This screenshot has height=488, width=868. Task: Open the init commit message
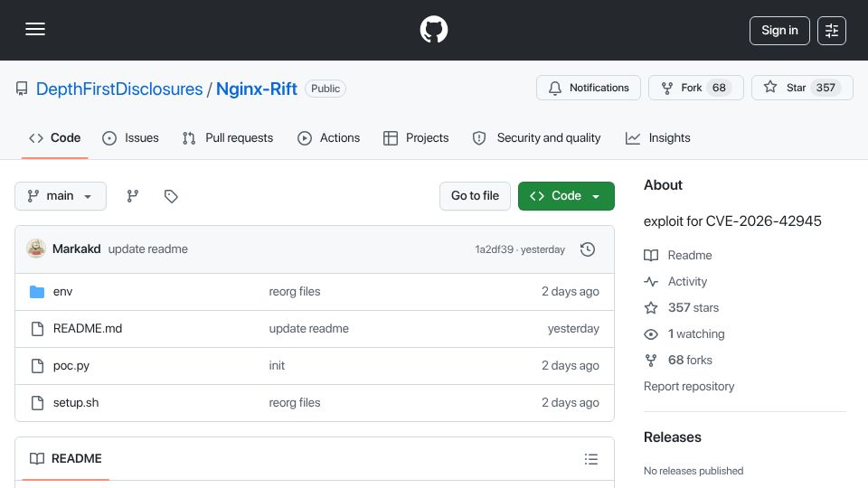point(277,366)
